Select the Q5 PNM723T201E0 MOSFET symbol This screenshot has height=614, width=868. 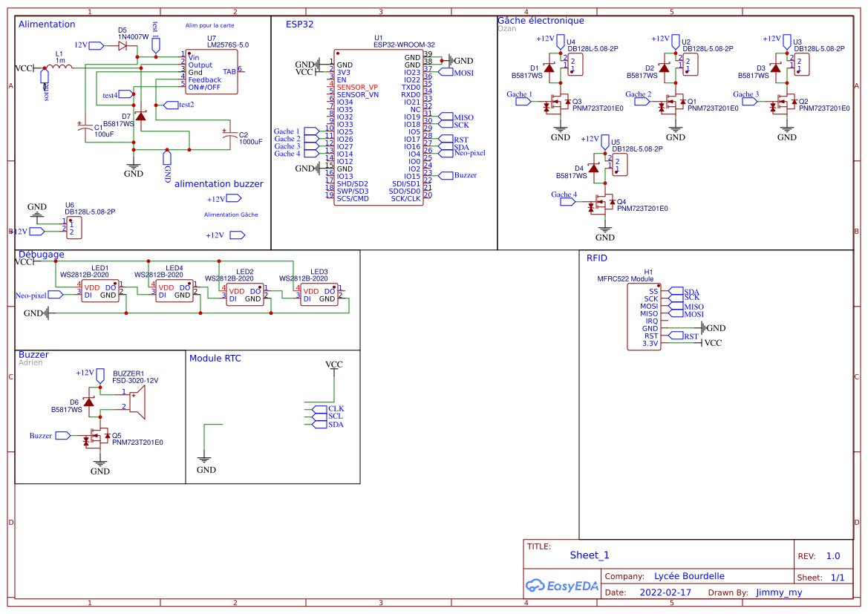[97, 438]
